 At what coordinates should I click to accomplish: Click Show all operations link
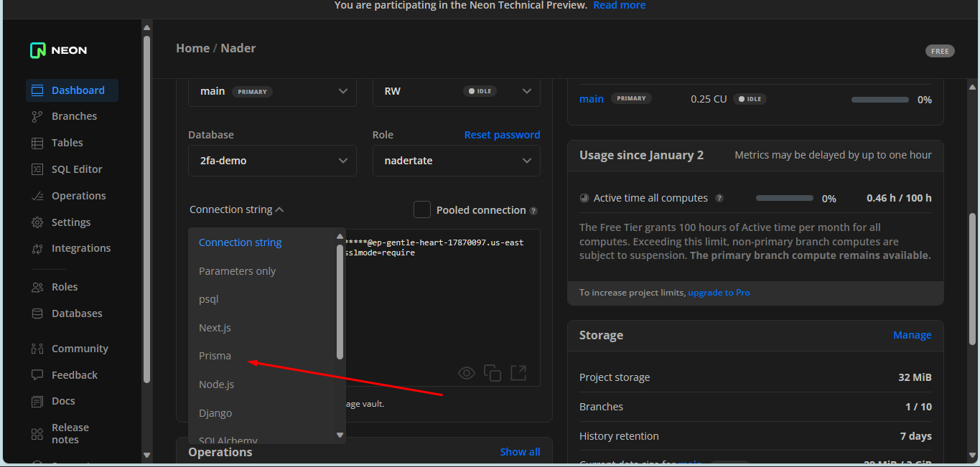click(520, 452)
